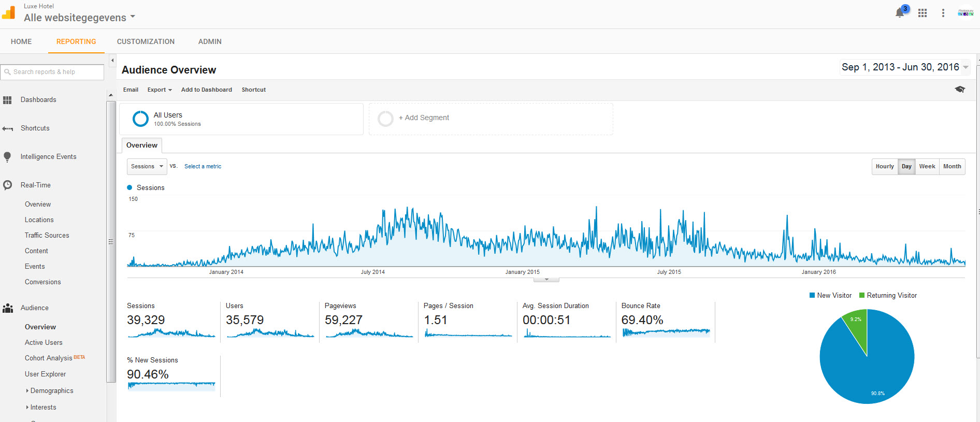Open the vertical three-dot options menu
980x422 pixels.
pyautogui.click(x=943, y=13)
